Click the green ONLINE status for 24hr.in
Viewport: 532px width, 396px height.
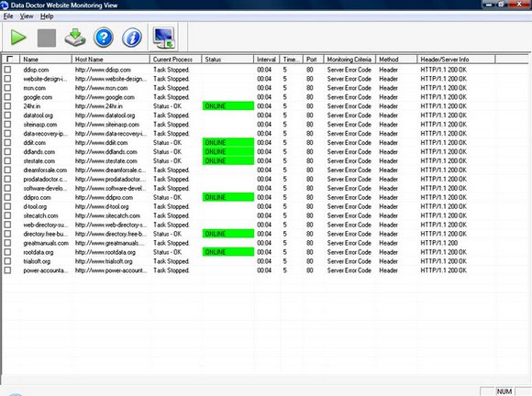(228, 106)
